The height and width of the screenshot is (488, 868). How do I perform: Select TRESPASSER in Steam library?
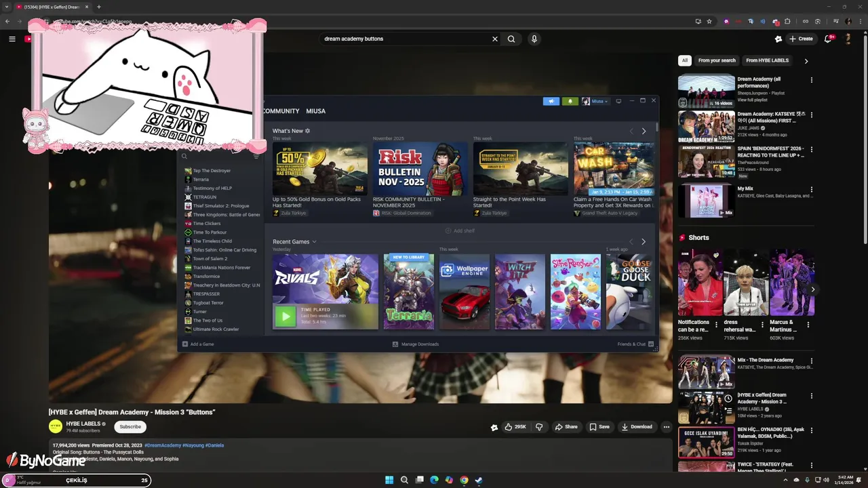(206, 294)
